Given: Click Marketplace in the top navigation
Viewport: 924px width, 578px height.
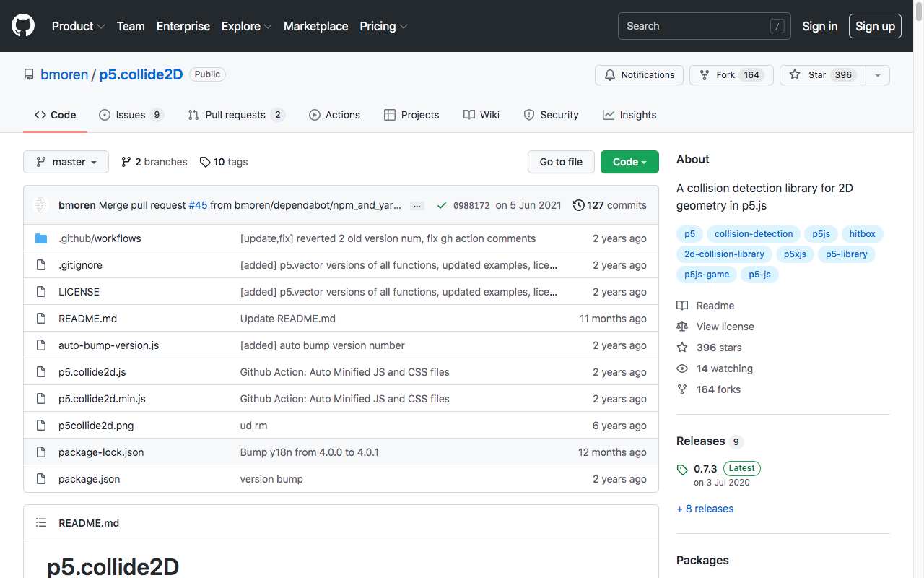Looking at the screenshot, I should 316,26.
